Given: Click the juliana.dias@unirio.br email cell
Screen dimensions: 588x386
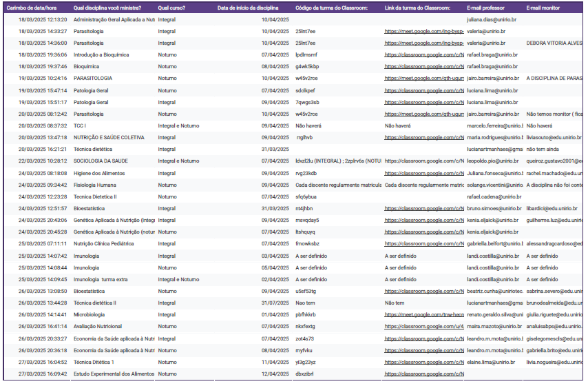Looking at the screenshot, I should [492, 20].
